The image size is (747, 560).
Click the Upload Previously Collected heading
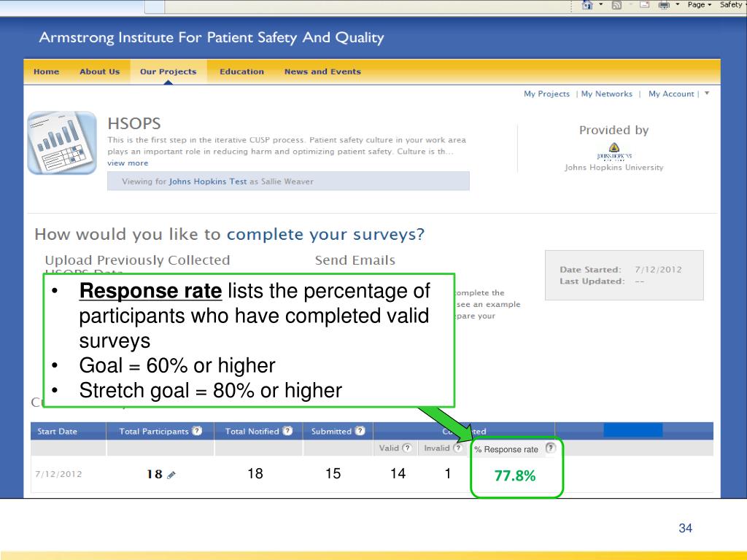137,260
